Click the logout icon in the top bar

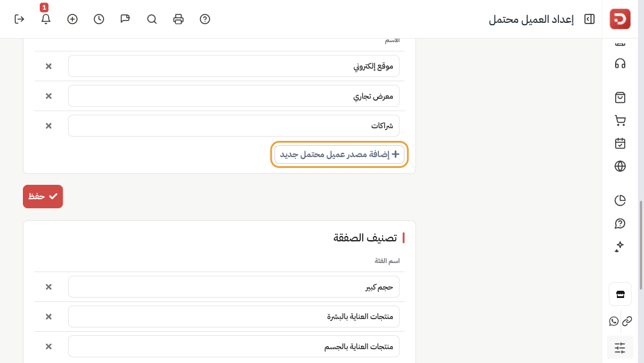point(19,19)
